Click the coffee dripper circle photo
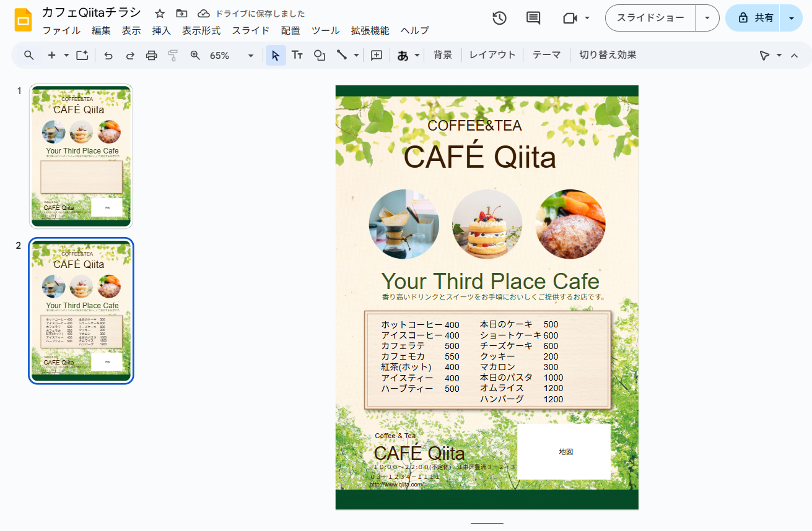Screen dimensions: 812x531 pyautogui.click(x=404, y=224)
